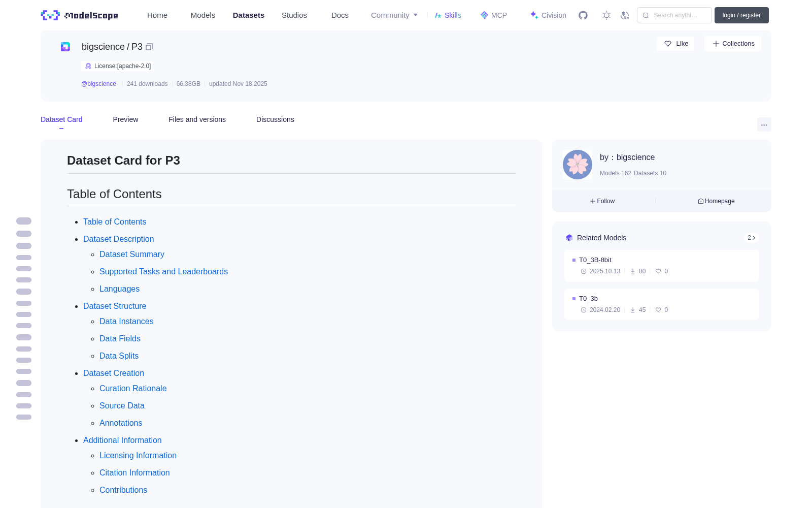Open the GitHub icon link
This screenshot has width=812, height=508.
tap(583, 15)
